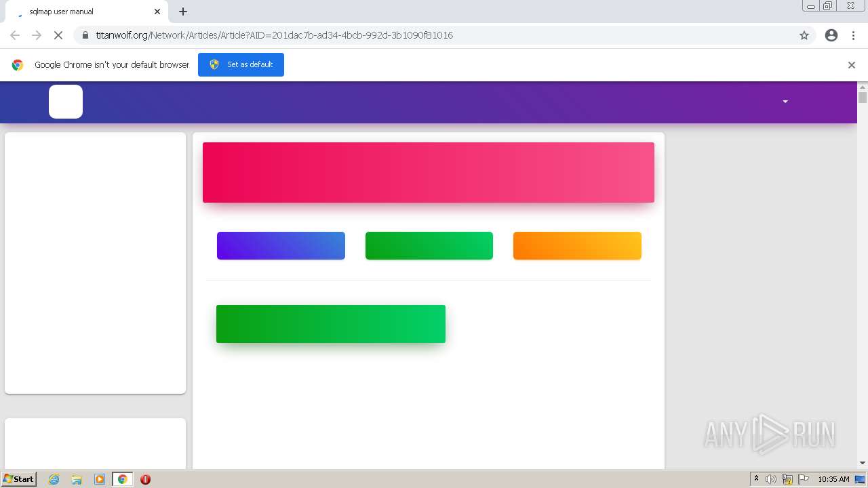Screen dimensions: 868x488
Task: Click the orange gradient button
Action: (577, 245)
